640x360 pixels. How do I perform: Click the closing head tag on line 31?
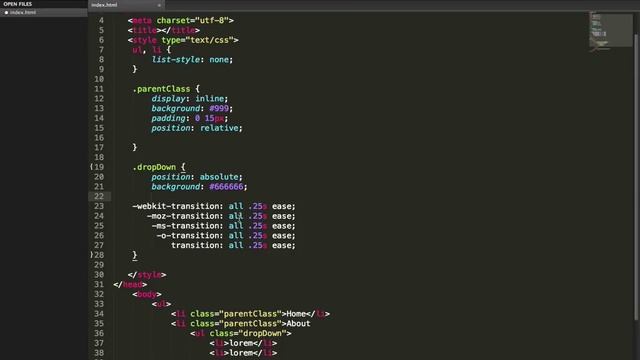click(130, 284)
